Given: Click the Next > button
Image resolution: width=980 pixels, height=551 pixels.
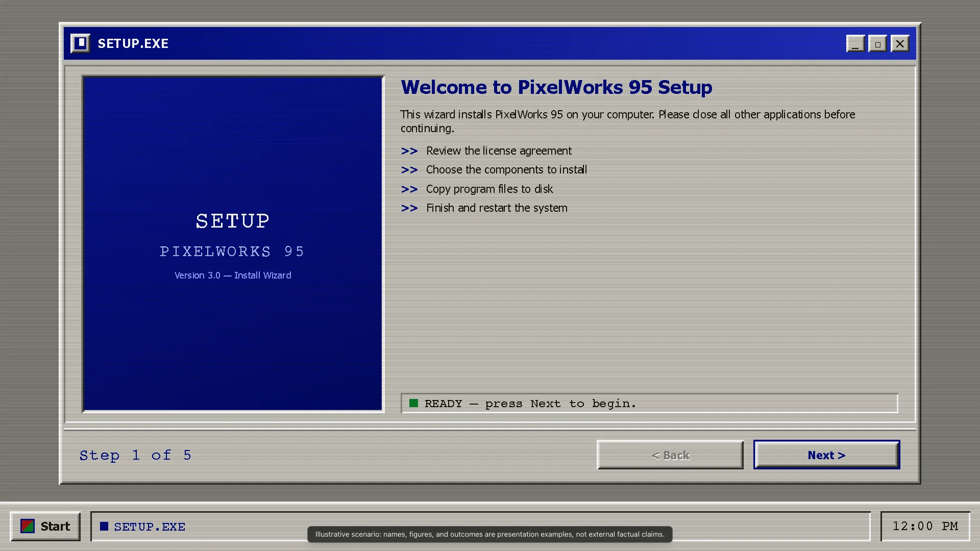Looking at the screenshot, I should 826,455.
